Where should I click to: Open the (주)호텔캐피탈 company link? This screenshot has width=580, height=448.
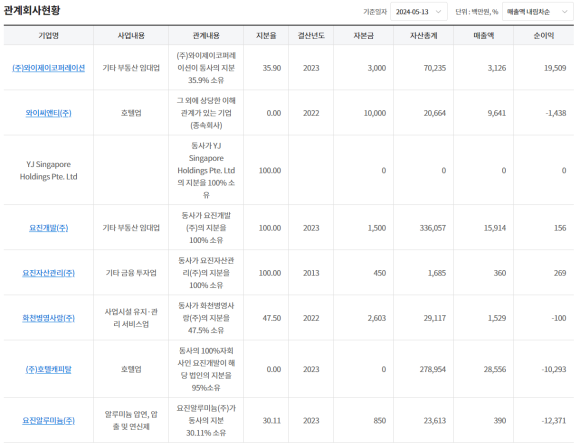coord(48,369)
